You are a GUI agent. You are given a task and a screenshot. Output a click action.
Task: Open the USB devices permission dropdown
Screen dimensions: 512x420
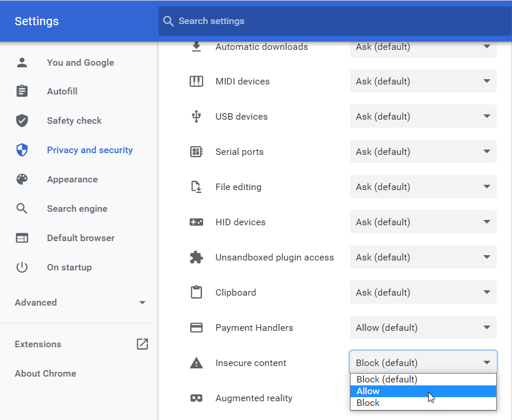[x=423, y=117]
